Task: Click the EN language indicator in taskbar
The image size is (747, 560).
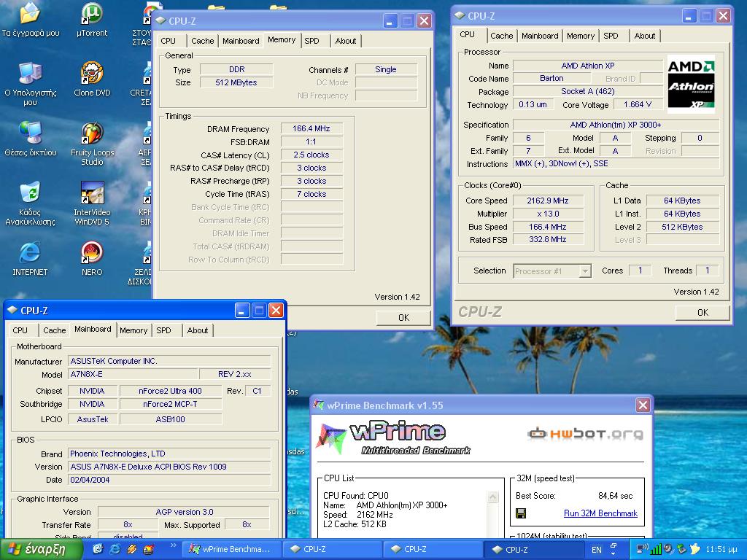Action: coord(597,550)
